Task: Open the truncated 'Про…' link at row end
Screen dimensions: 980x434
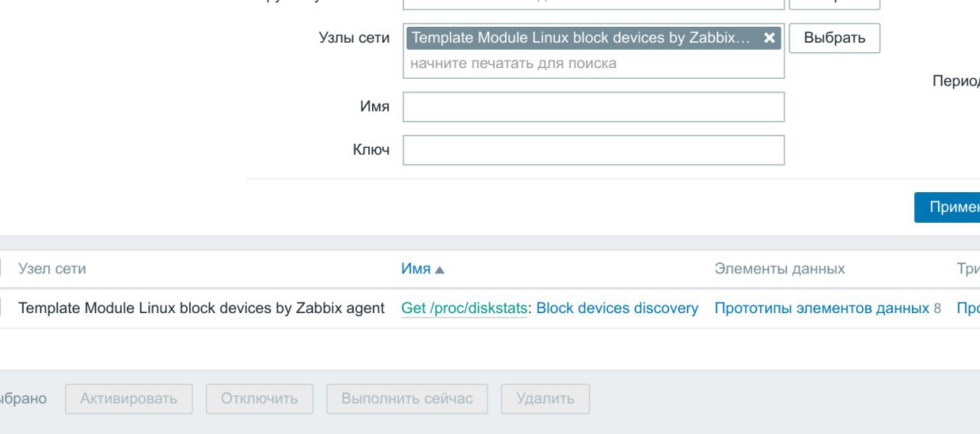Action: (969, 308)
